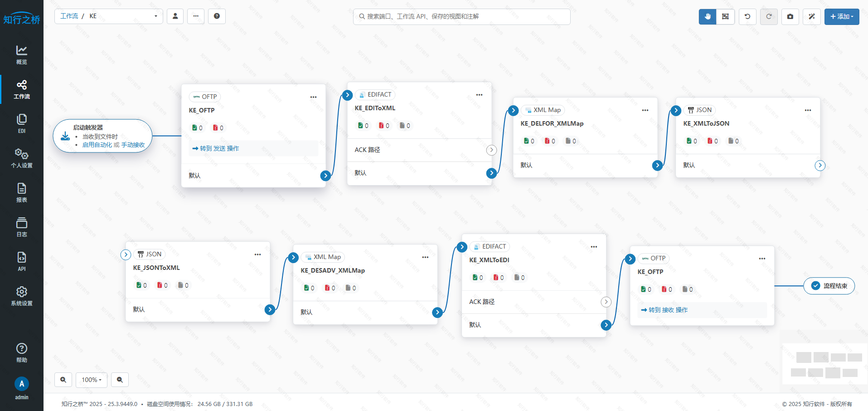Click the 工作流 breadcrumb link
This screenshot has height=411, width=868.
pos(69,16)
